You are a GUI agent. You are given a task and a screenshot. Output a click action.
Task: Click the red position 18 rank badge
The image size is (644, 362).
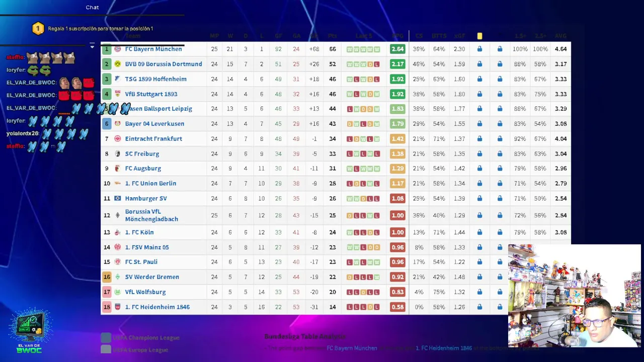tap(106, 307)
